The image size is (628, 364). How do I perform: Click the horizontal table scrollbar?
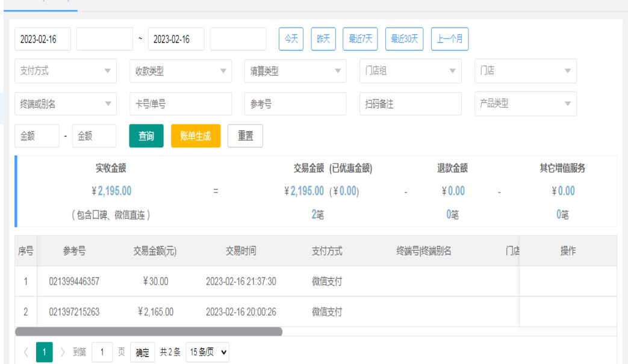point(148,332)
